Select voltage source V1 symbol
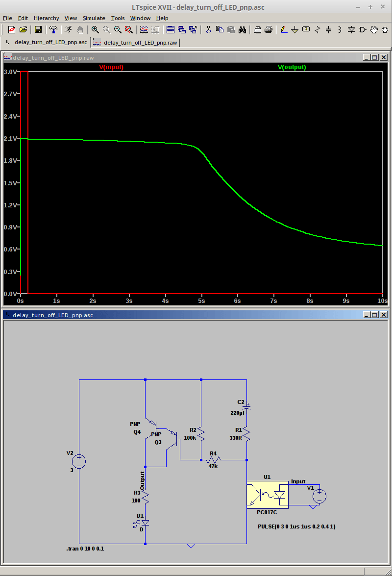The height and width of the screenshot is (576, 392). 319,496
